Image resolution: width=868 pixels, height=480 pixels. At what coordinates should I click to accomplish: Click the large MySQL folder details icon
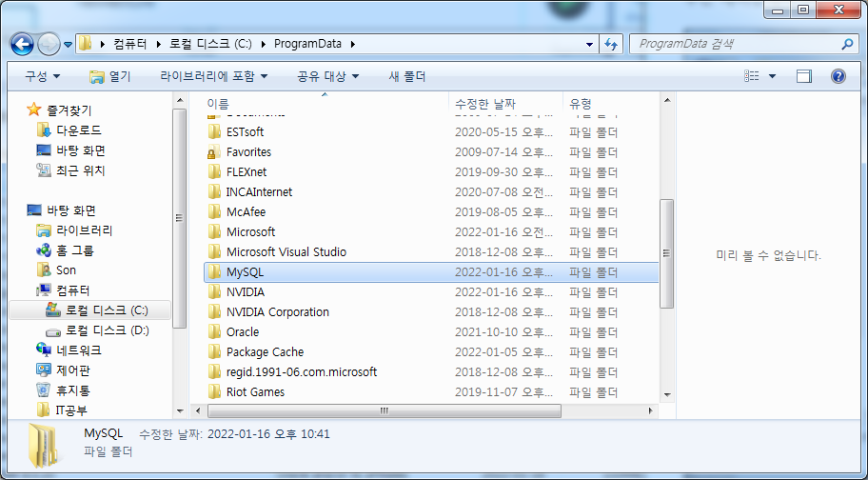(43, 446)
